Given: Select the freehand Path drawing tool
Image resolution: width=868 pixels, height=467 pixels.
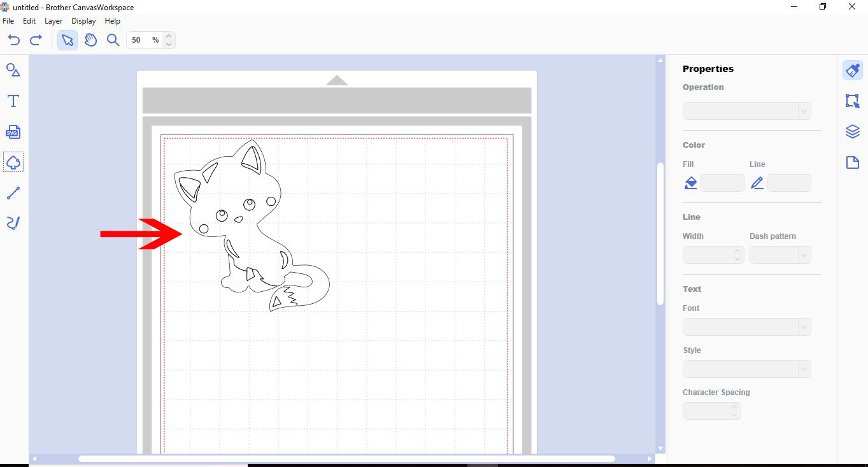Looking at the screenshot, I should pos(13,223).
